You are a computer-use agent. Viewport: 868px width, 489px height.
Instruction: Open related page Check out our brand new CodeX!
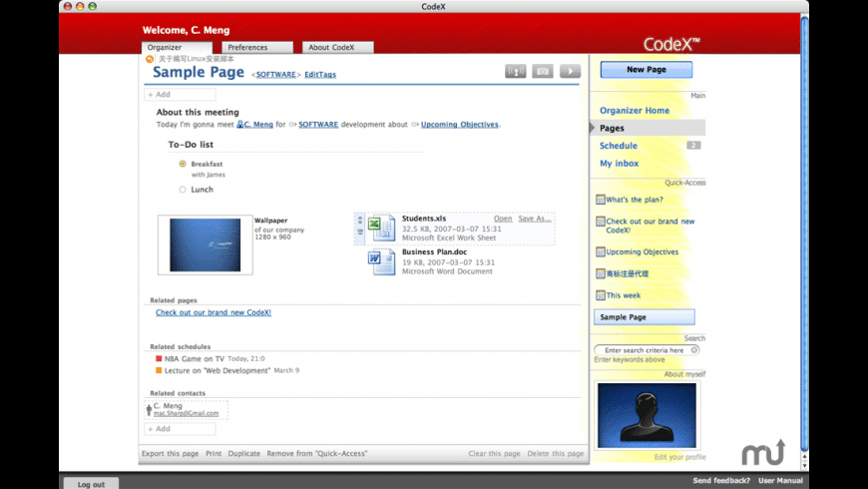pyautogui.click(x=214, y=312)
